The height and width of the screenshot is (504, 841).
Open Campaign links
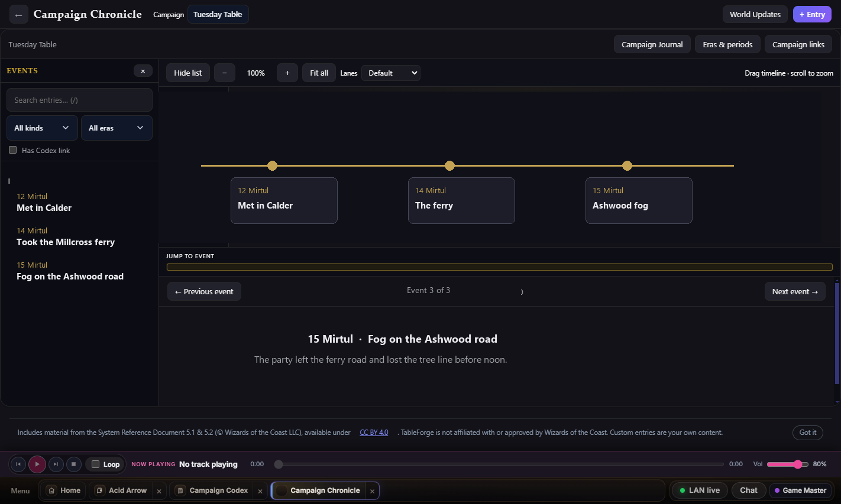coord(798,44)
